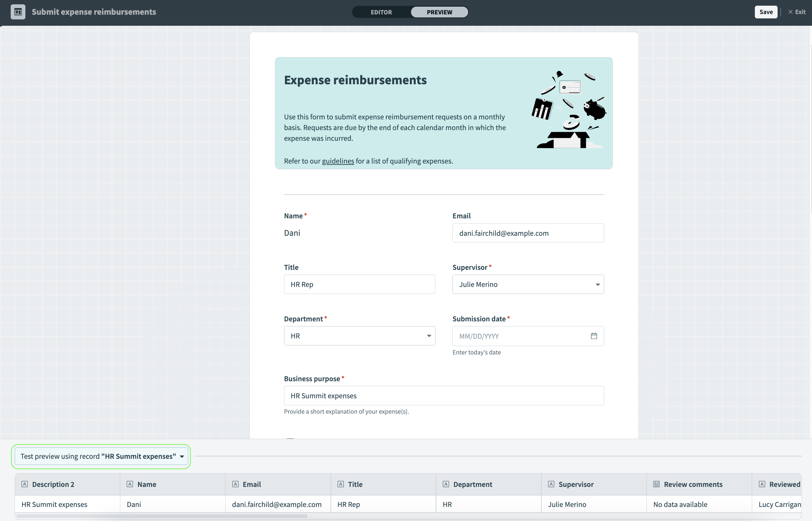Click the Description 2 column type icon
This screenshot has width=812, height=521.
[x=25, y=484]
